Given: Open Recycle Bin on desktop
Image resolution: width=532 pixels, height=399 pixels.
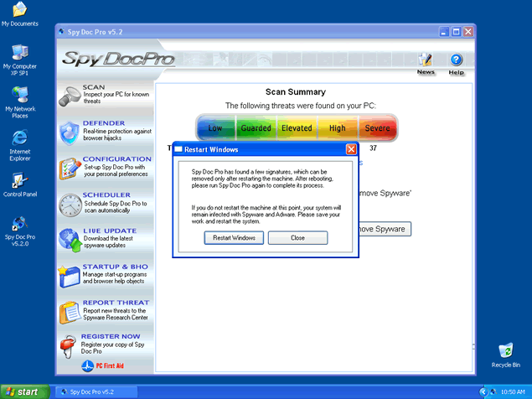Looking at the screenshot, I should (505, 353).
